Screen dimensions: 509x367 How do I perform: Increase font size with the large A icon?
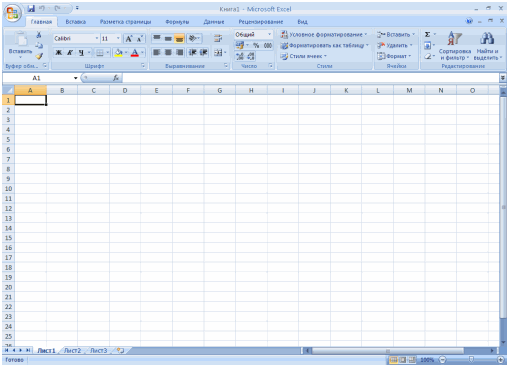click(129, 39)
